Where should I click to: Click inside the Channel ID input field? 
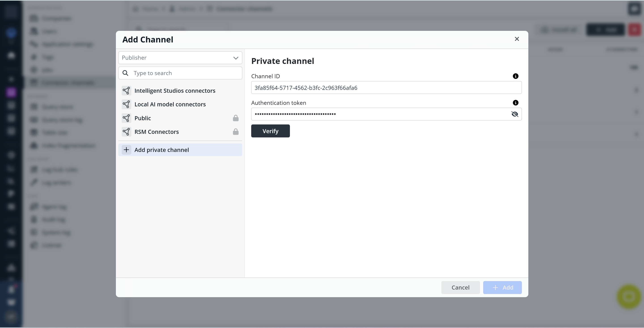386,88
